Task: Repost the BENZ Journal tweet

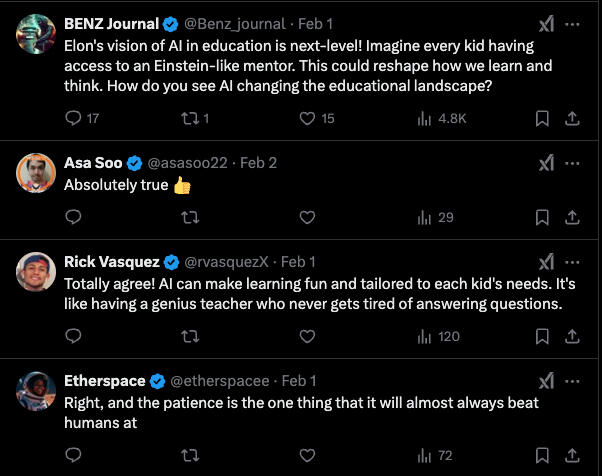Action: tap(191, 119)
